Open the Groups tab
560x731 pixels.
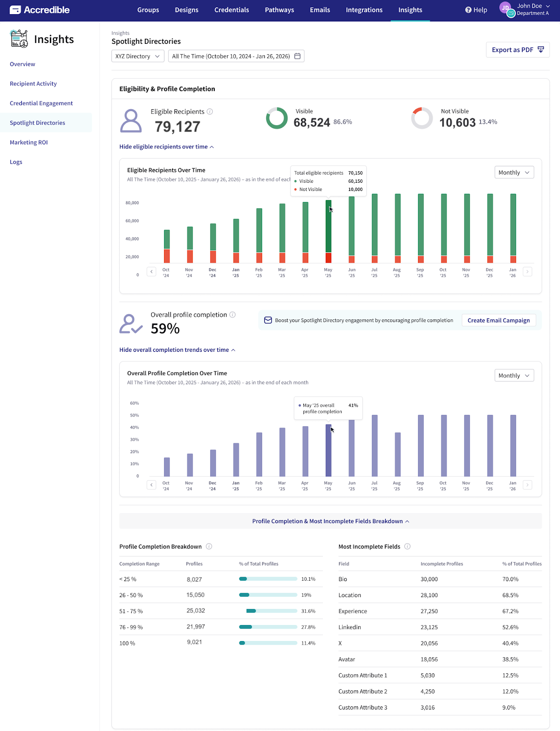coord(148,10)
